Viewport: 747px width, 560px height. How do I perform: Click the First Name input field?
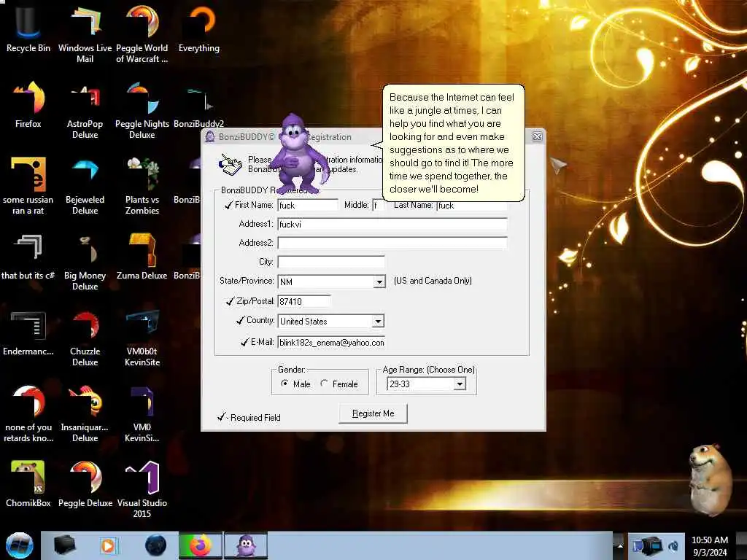[x=308, y=205]
